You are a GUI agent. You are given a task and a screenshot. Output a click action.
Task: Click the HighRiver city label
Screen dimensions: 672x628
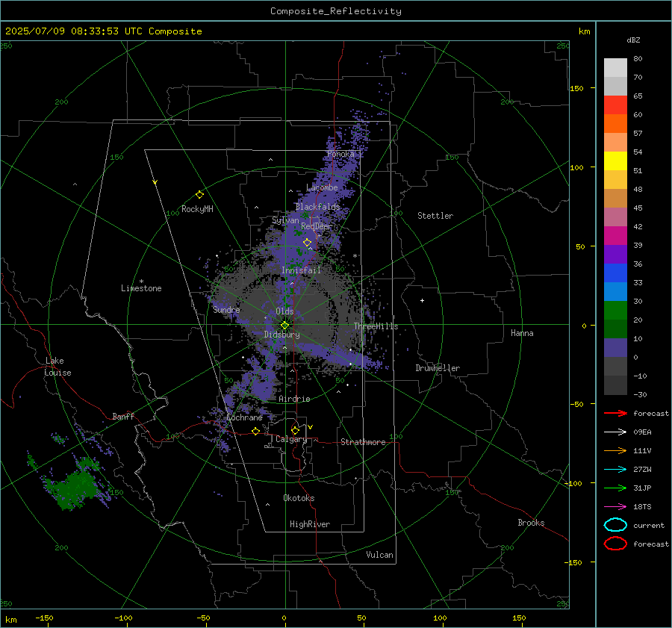[x=310, y=524]
